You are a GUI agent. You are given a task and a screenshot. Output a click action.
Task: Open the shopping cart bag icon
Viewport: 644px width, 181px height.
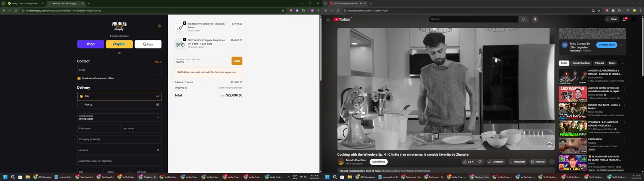[159, 26]
